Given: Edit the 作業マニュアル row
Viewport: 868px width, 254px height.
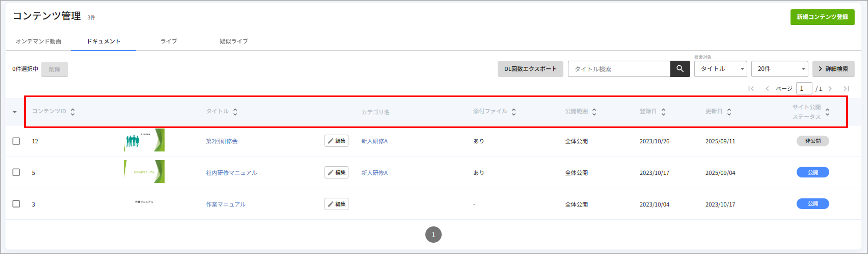Looking at the screenshot, I should coord(336,204).
